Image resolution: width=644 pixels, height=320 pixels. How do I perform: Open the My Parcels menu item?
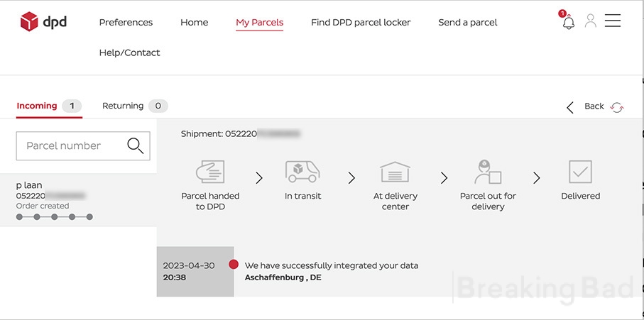coord(260,23)
